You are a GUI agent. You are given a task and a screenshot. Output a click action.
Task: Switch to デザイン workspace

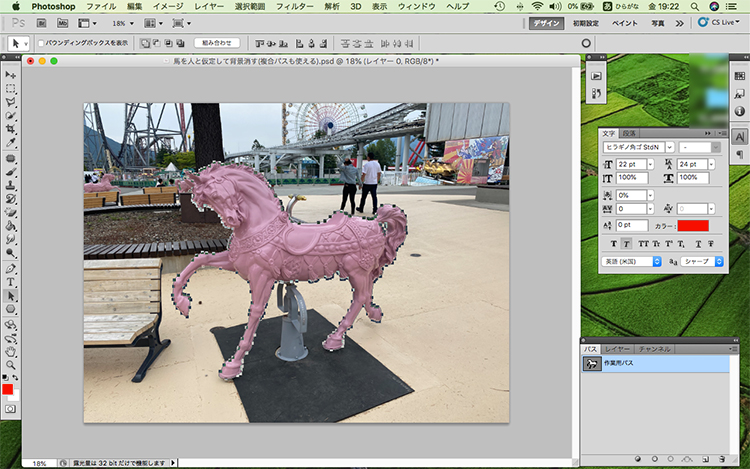tap(547, 23)
